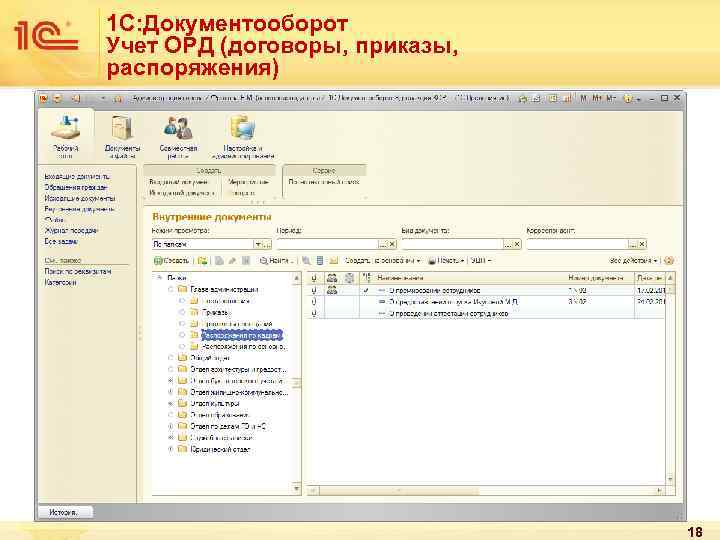Image resolution: width=720 pixels, height=540 pixels.
Task: Expand Отдел жилищно-коммунального folder
Action: pos(170,392)
